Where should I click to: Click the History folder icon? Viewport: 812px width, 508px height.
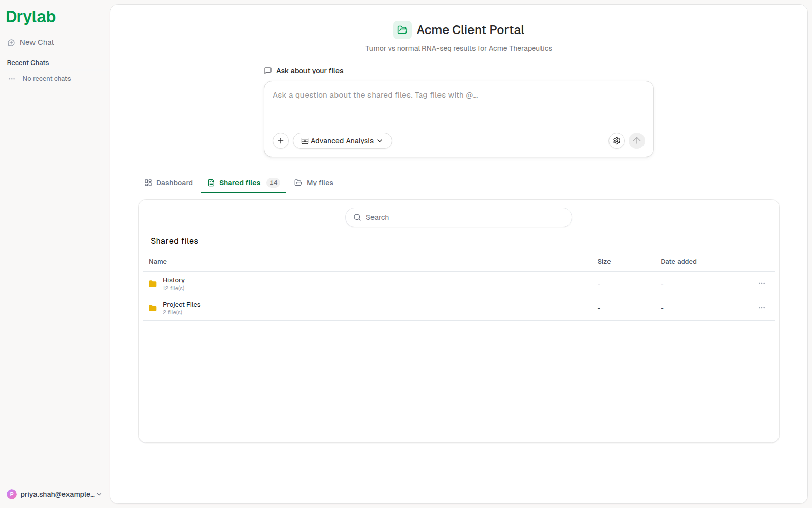pos(153,284)
